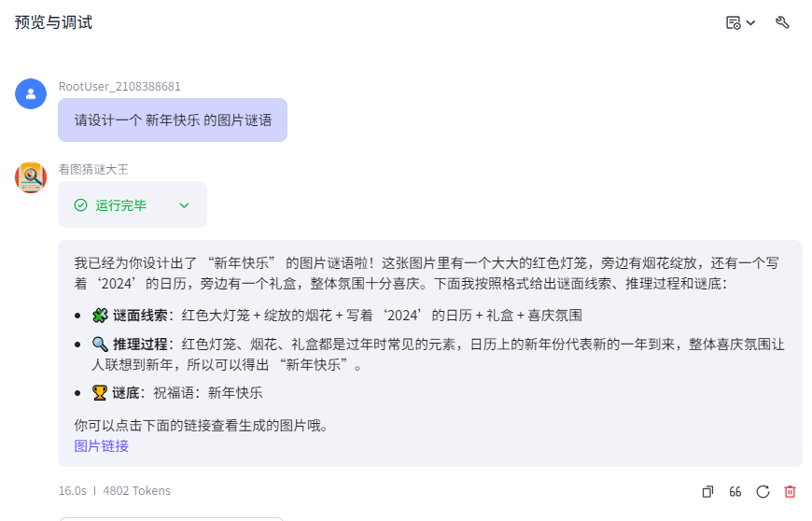Click the 预览与调试 panel title
Screen dimensions: 812x521
point(53,22)
